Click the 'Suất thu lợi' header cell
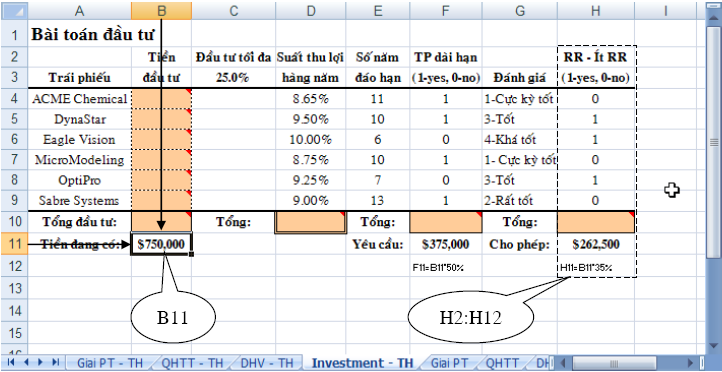This screenshot has width=722, height=372. click(311, 58)
